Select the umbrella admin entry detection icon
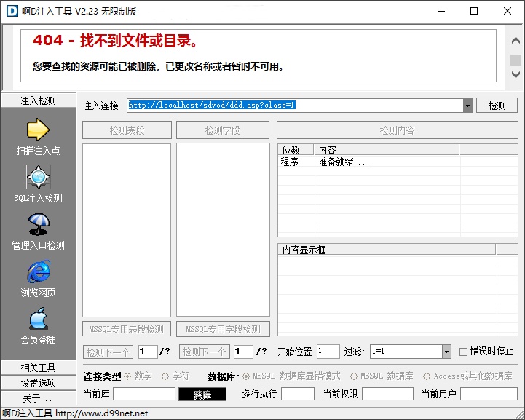Viewport: 525px width, 420px height. tap(38, 224)
